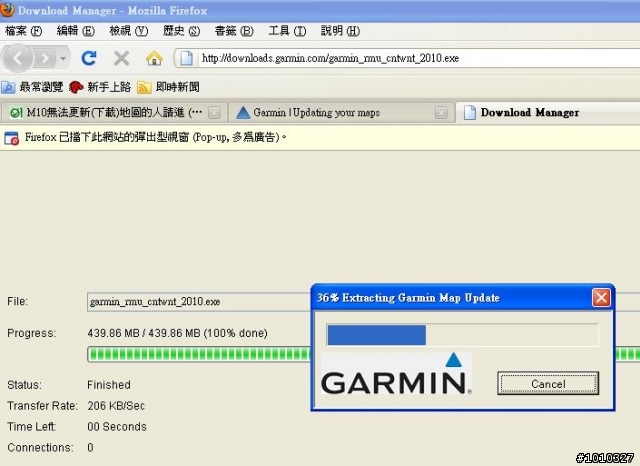Close the M10無法更新 tab

tap(214, 113)
